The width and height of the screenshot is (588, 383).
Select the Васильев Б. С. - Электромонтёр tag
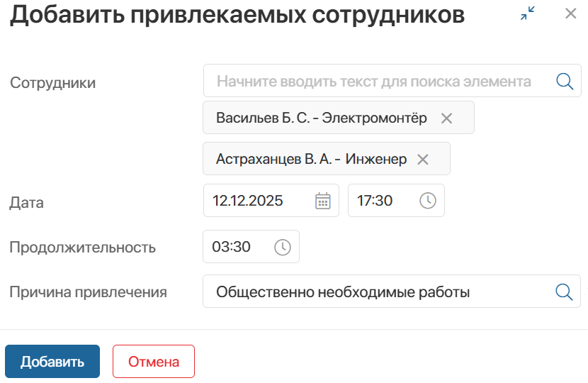tap(322, 118)
